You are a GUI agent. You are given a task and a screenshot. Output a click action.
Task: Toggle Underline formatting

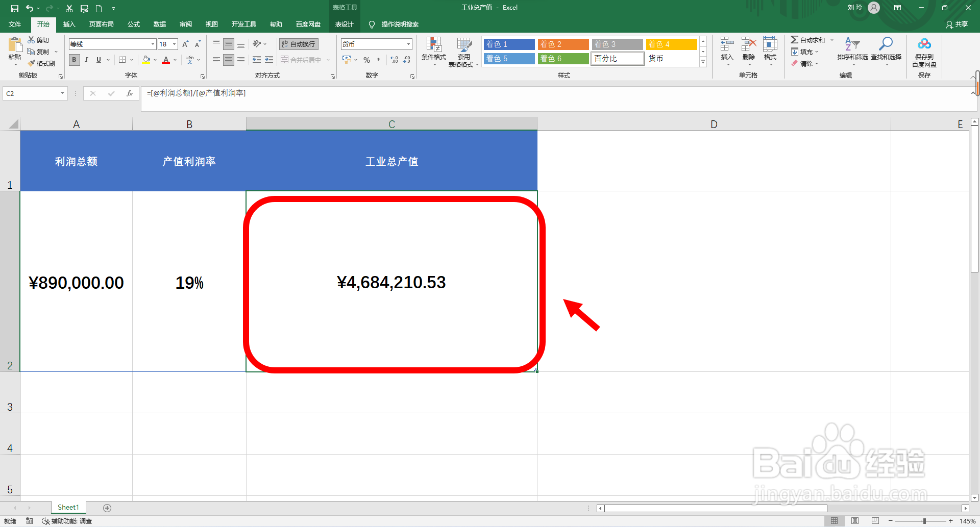pos(99,60)
